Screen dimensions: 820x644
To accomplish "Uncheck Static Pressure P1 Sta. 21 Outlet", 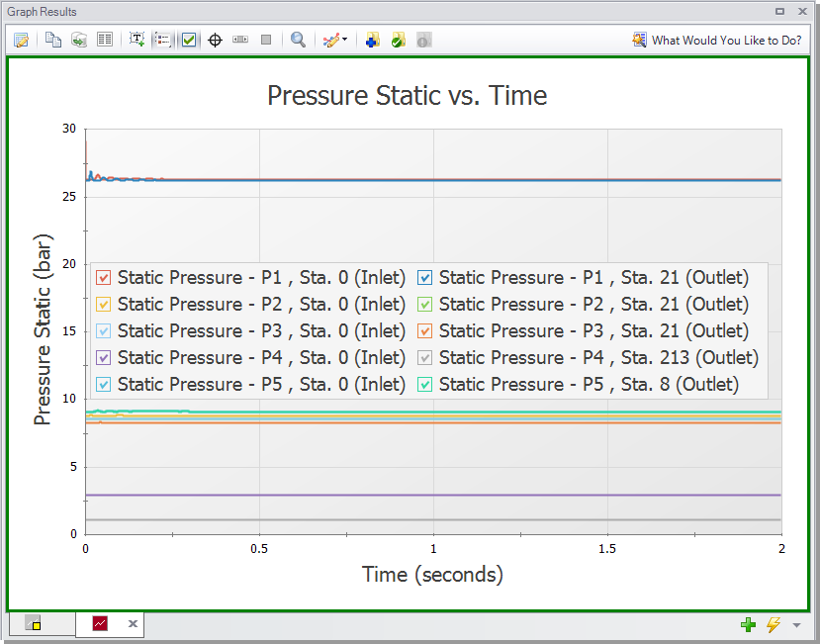I will [424, 278].
